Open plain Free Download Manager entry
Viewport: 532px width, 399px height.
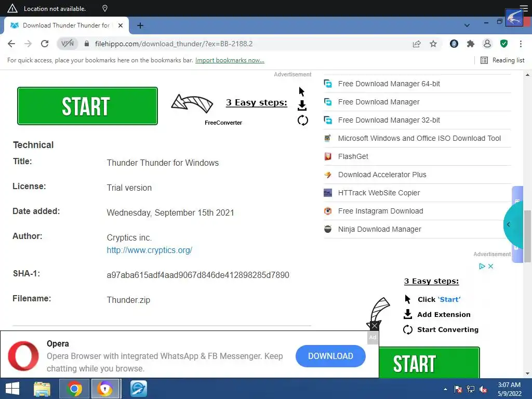[x=379, y=102]
